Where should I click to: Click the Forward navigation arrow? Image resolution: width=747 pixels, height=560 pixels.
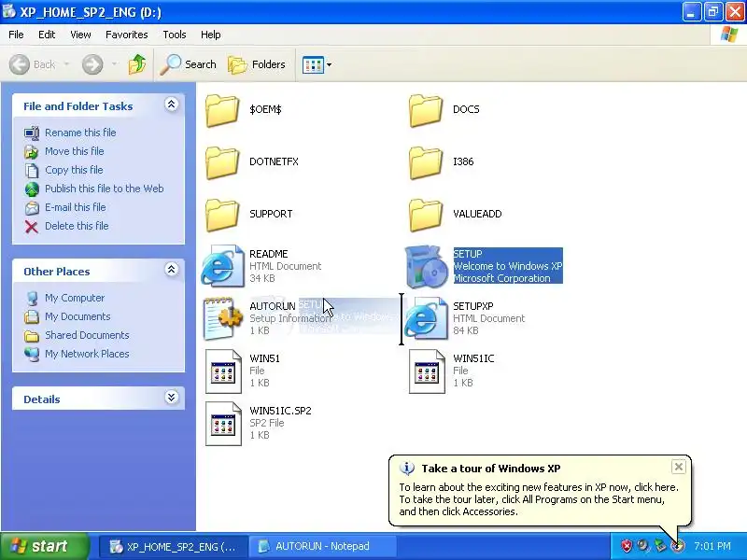coord(92,64)
